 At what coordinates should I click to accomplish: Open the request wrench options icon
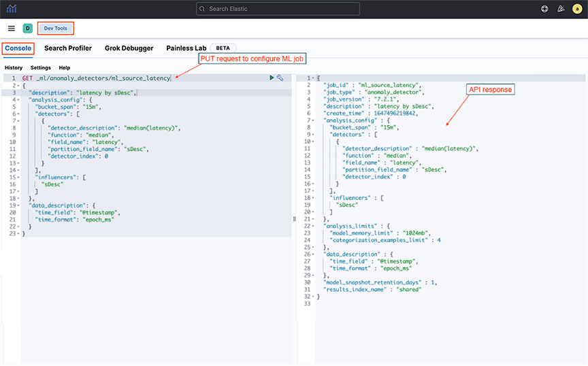tap(280, 78)
